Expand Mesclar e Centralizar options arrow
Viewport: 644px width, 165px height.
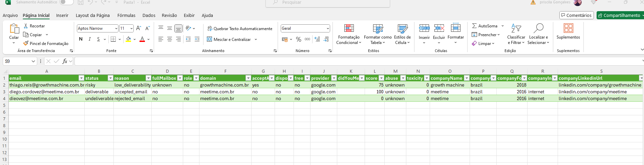click(x=256, y=39)
